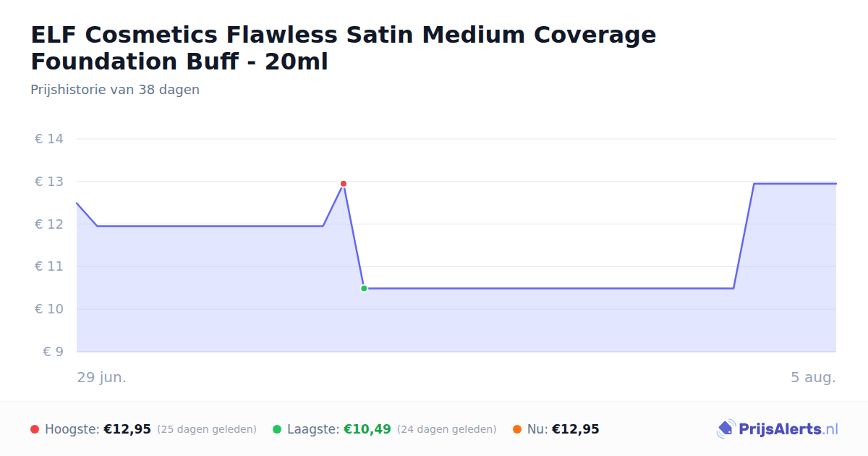This screenshot has width=868, height=456.
Task: Click the € 14 axis label
Action: click(x=49, y=139)
